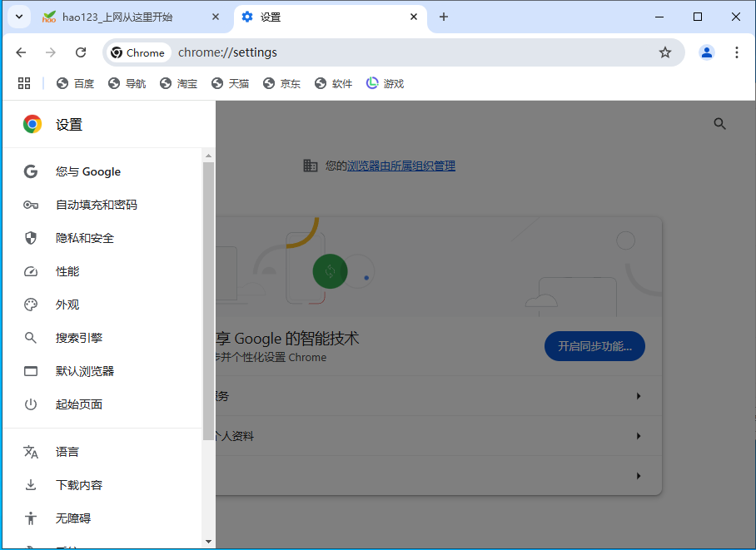Click the browser back arrow
The width and height of the screenshot is (756, 550).
click(x=21, y=52)
